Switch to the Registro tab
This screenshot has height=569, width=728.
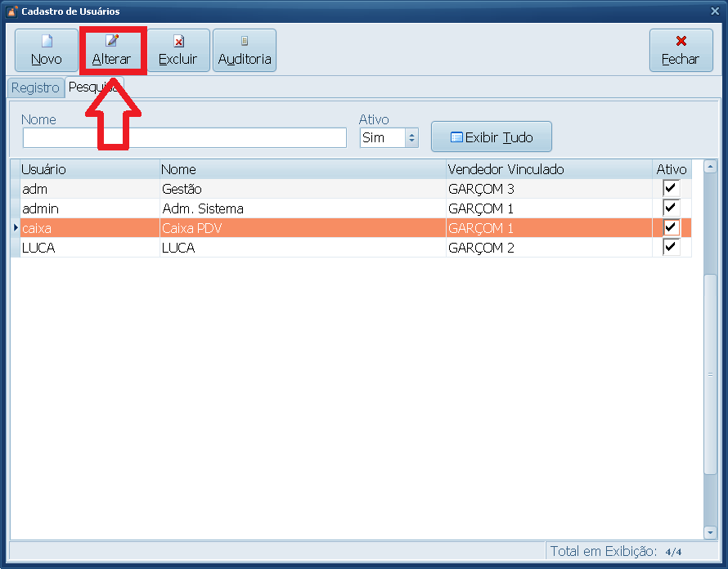(35, 87)
